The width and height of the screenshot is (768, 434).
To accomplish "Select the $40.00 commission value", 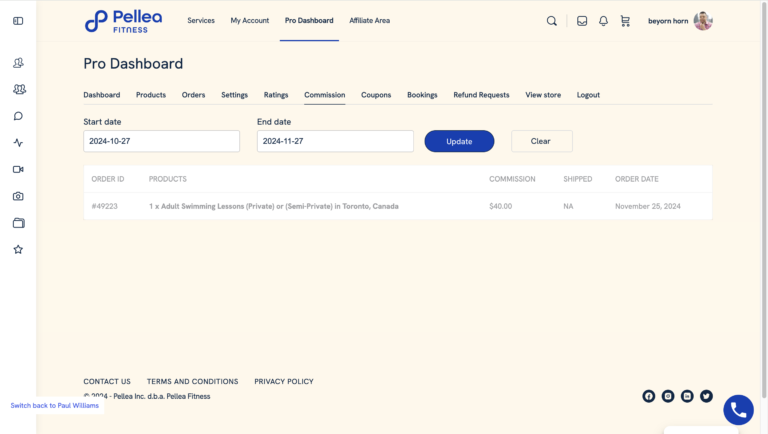I will click(x=501, y=206).
